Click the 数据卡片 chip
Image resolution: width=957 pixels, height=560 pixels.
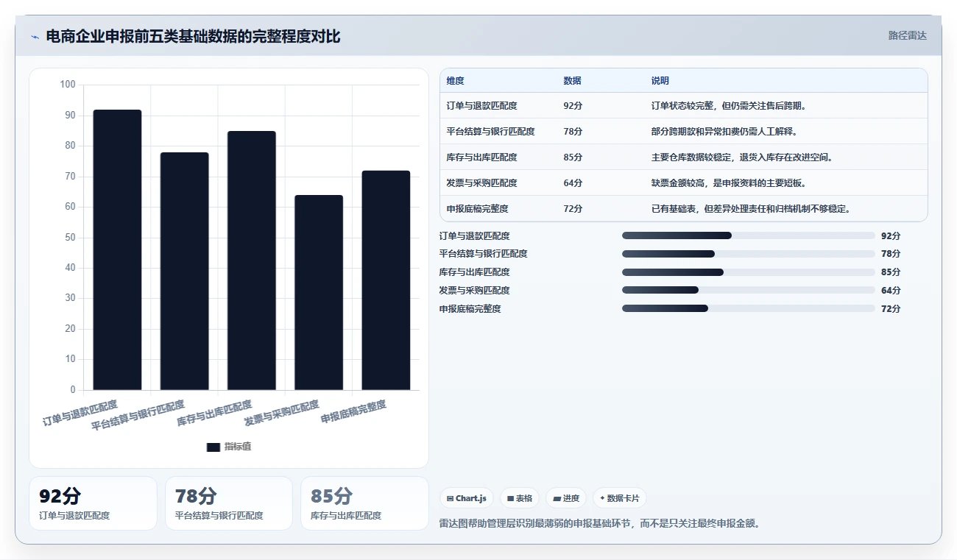(x=619, y=498)
